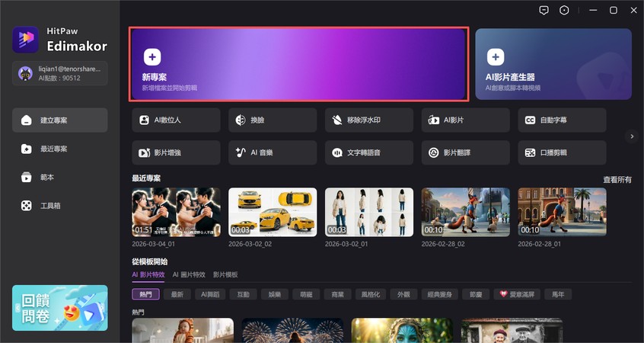Image resolution: width=644 pixels, height=343 pixels.
Task: Select the AI舞蹈 filter chip
Action: [x=210, y=294]
